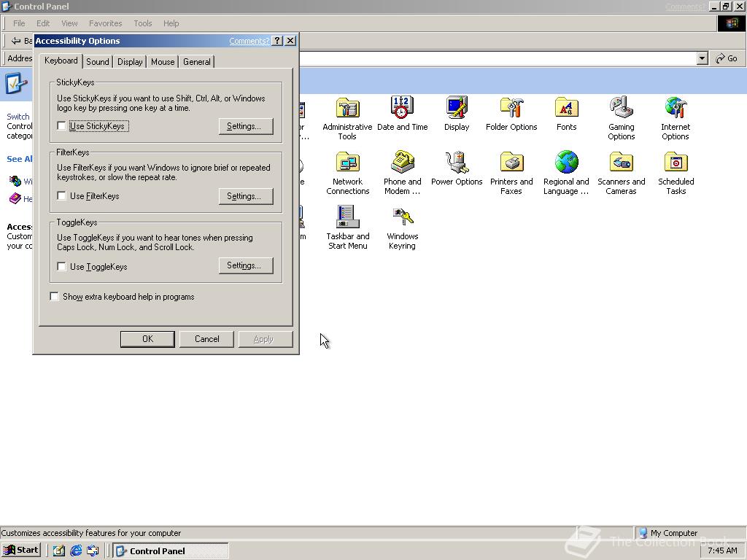This screenshot has width=747, height=560.
Task: Click the taskbar clock showing 7:45 AM
Action: tap(722, 551)
